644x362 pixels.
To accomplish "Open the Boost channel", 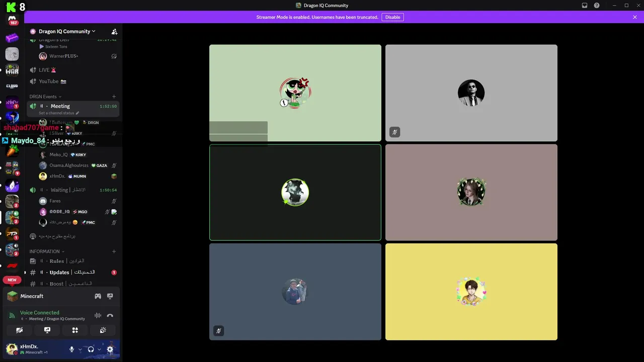I will pos(73,284).
